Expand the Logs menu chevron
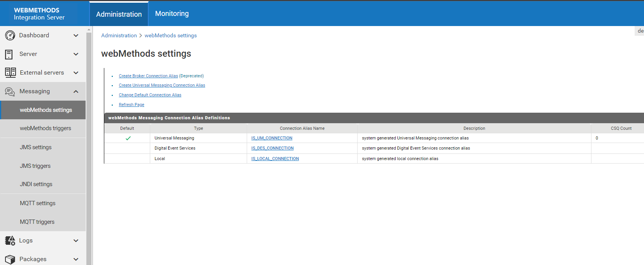 76,241
